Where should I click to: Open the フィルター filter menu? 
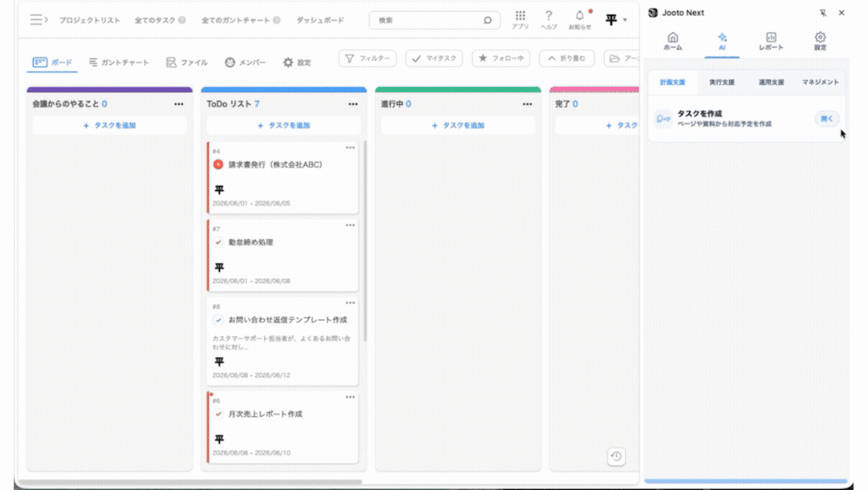tap(367, 58)
